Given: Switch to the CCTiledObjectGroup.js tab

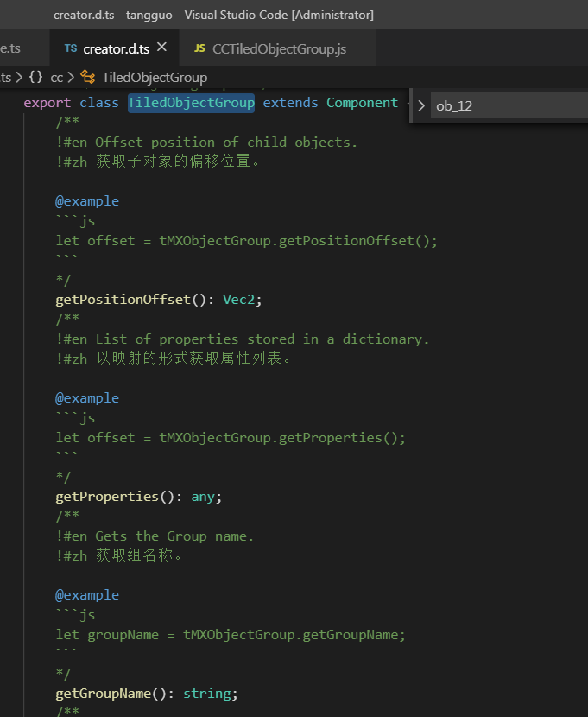Looking at the screenshot, I should point(278,48).
